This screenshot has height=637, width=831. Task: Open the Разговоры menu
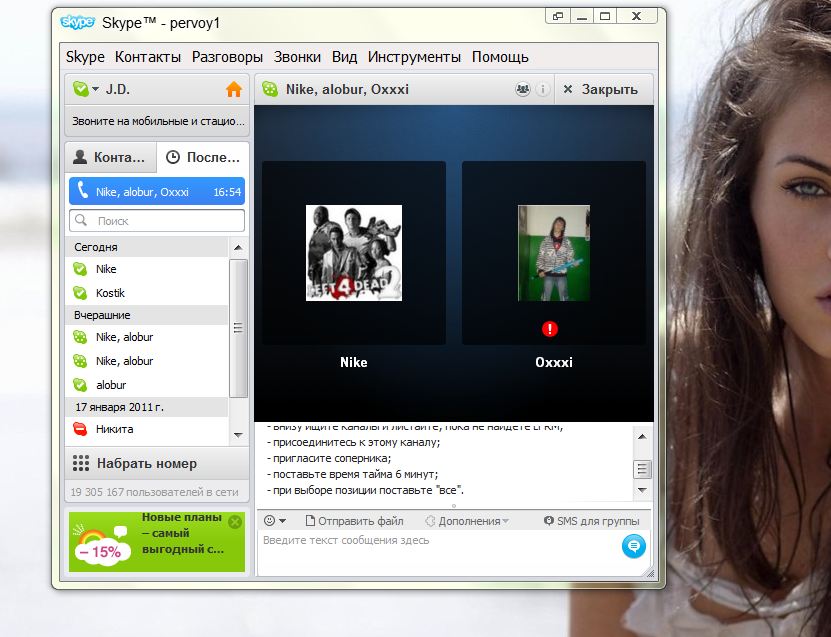pyautogui.click(x=227, y=57)
